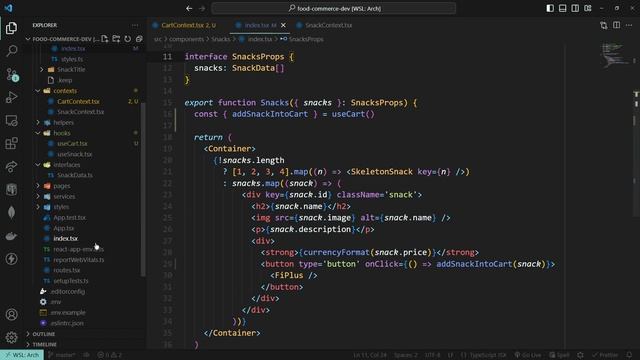Open the Search view in activity bar

pyautogui.click(x=11, y=51)
